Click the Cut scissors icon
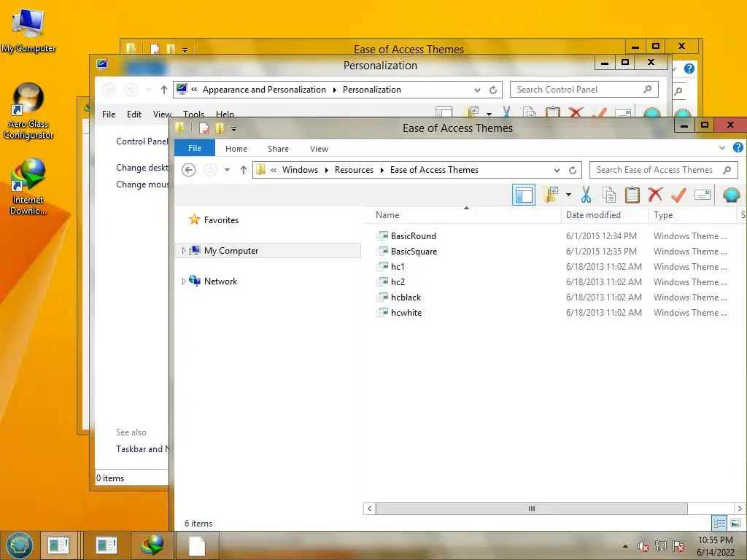The image size is (747, 560). pyautogui.click(x=586, y=194)
